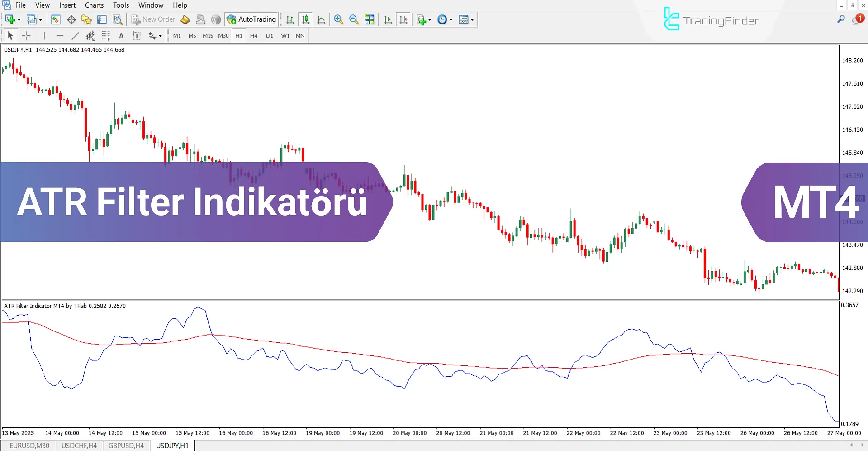Open the Charts menu
The height and width of the screenshot is (451, 868).
(x=94, y=5)
